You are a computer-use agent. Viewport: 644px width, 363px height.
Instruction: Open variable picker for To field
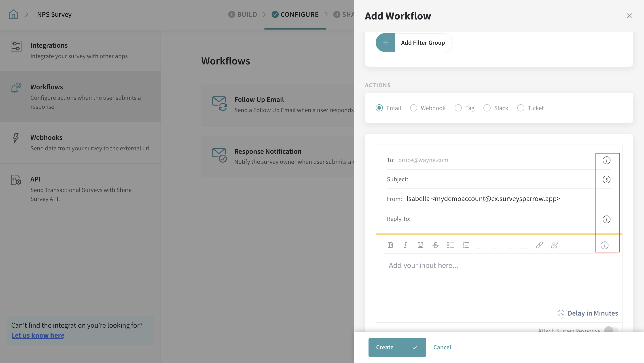(x=606, y=160)
